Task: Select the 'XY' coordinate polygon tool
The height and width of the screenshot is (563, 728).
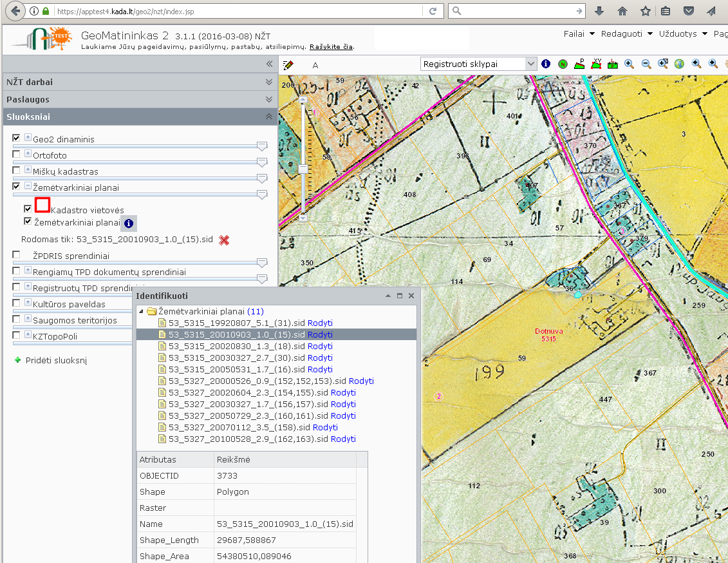Action: [x=596, y=64]
